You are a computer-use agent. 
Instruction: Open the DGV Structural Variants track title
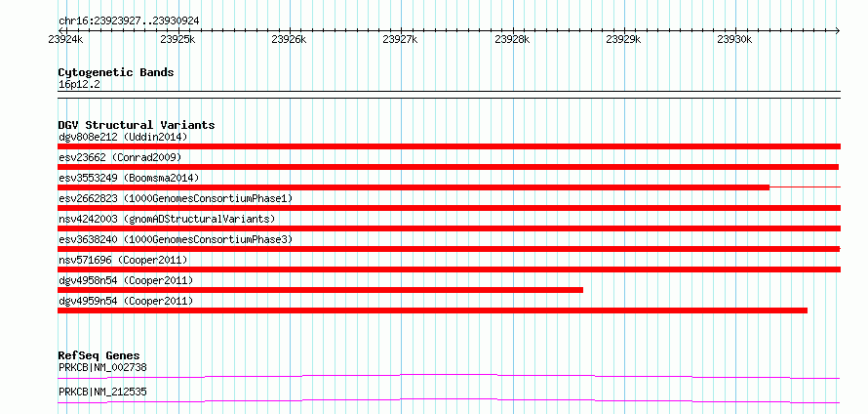137,125
